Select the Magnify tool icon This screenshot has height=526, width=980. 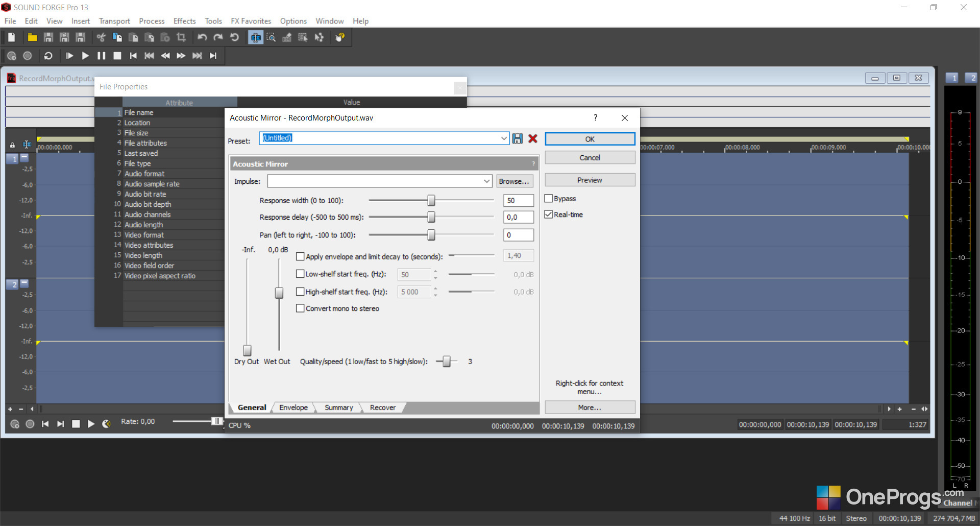pyautogui.click(x=271, y=37)
